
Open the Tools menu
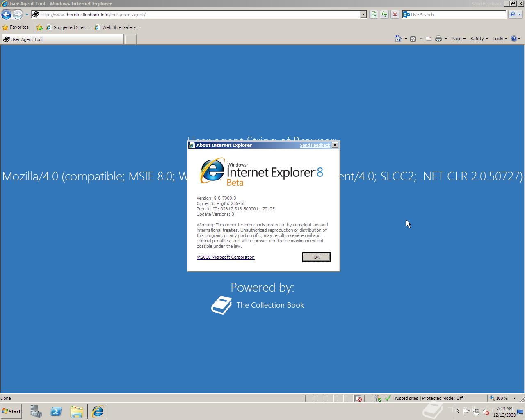pyautogui.click(x=500, y=39)
